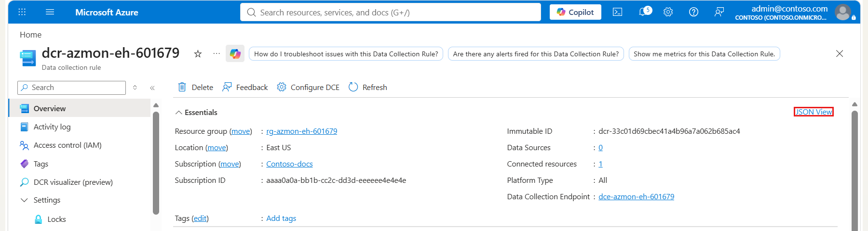Screen dimensions: 868x231
Task: Click the Copilot button in header
Action: [x=575, y=12]
